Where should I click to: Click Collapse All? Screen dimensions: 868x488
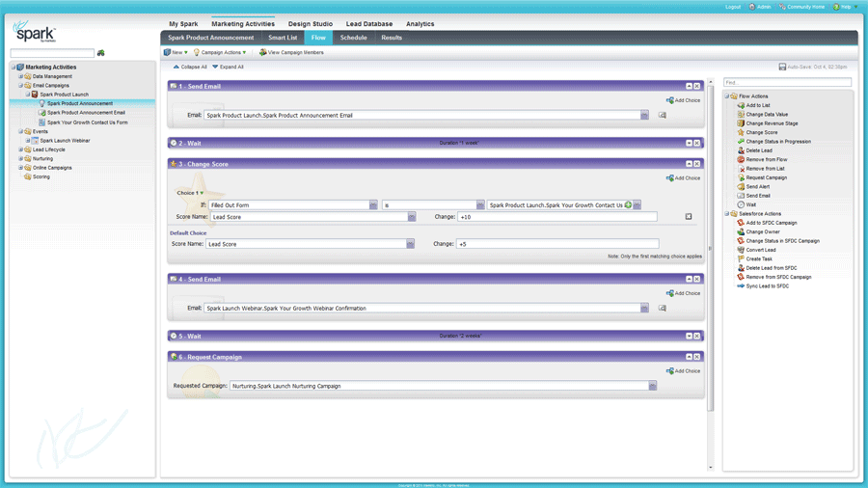[x=190, y=67]
